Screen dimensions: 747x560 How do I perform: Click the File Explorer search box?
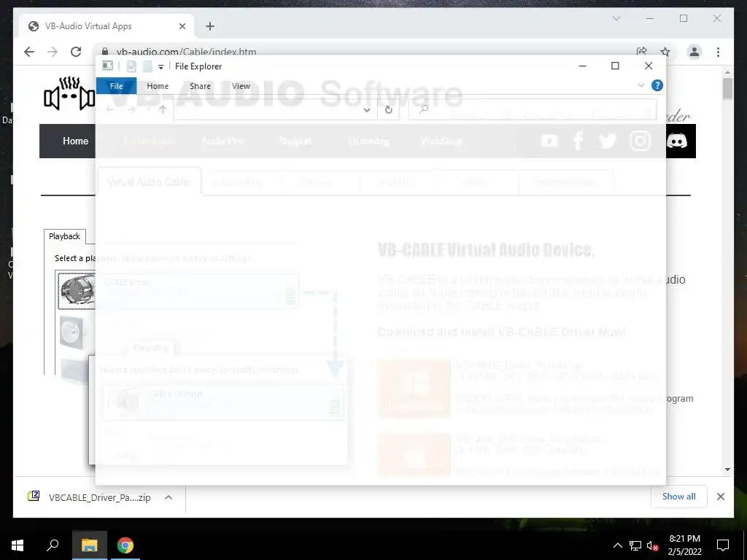pyautogui.click(x=532, y=110)
